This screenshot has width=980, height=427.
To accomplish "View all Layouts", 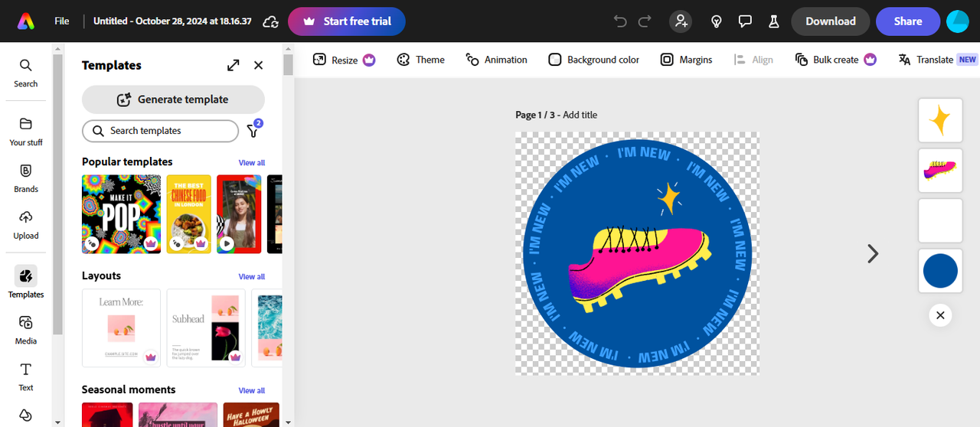I will click(252, 276).
